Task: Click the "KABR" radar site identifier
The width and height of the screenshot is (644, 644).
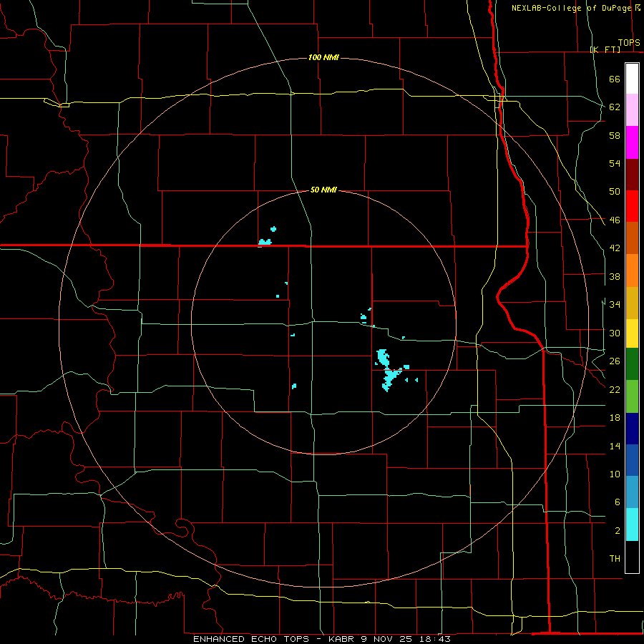Action: 343,639
